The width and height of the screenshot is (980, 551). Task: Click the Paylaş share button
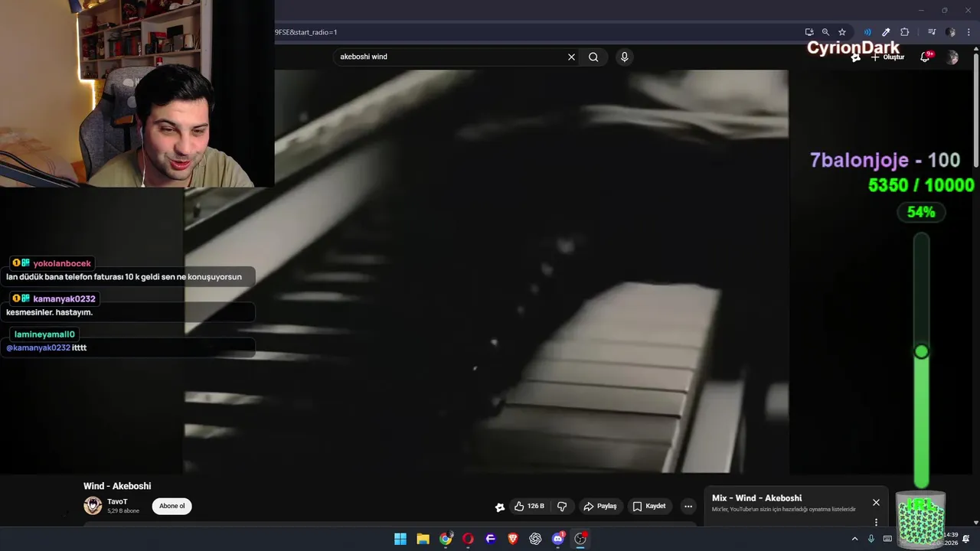point(599,506)
